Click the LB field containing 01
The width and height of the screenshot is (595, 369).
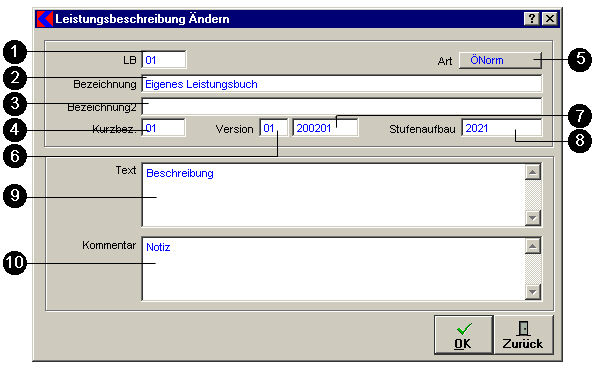(x=164, y=60)
